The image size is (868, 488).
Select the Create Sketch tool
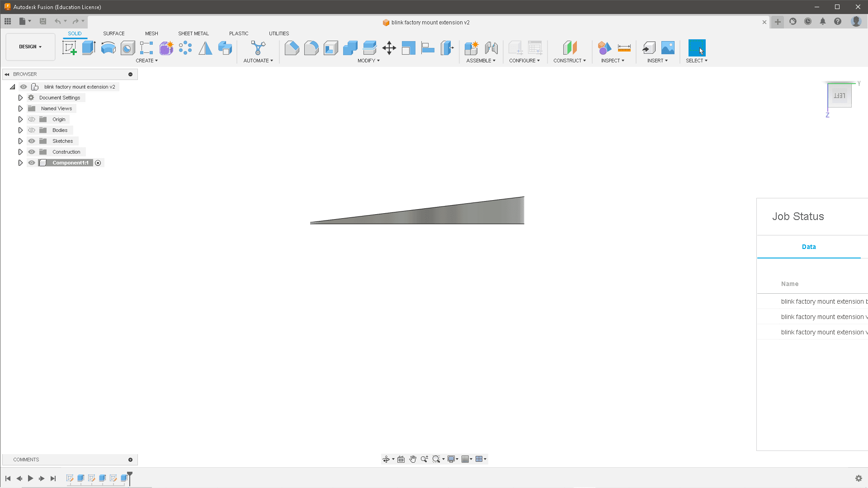click(69, 48)
